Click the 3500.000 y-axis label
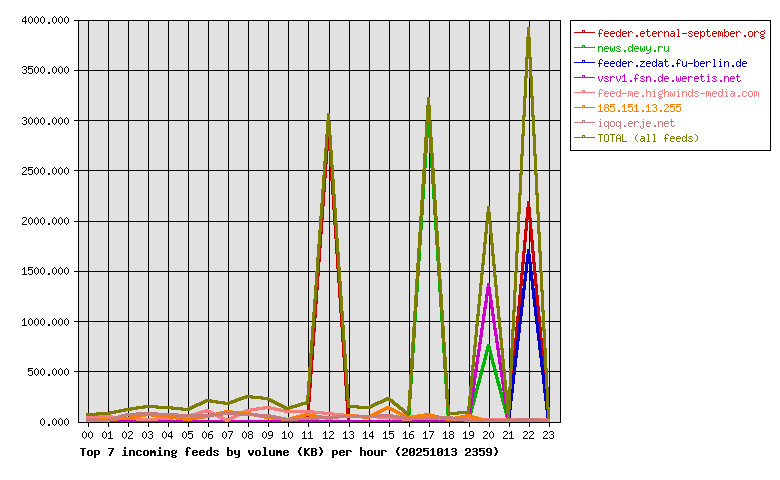Screen dimensions: 780x480 click(x=45, y=71)
